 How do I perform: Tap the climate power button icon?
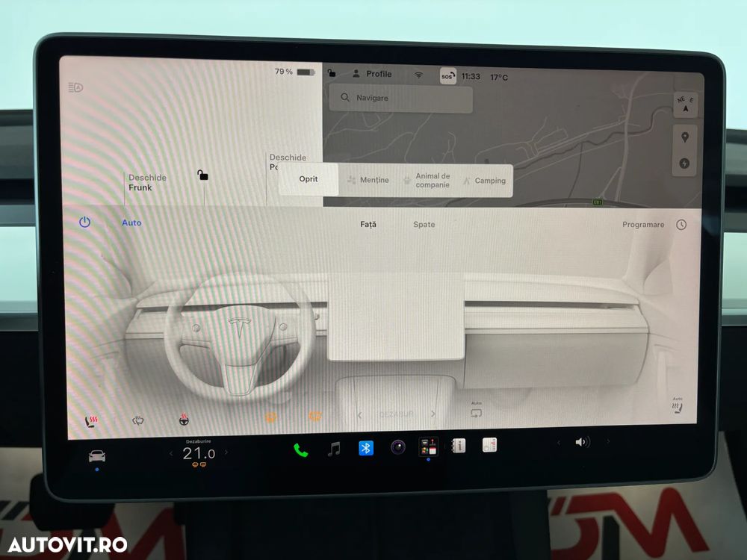click(x=85, y=222)
